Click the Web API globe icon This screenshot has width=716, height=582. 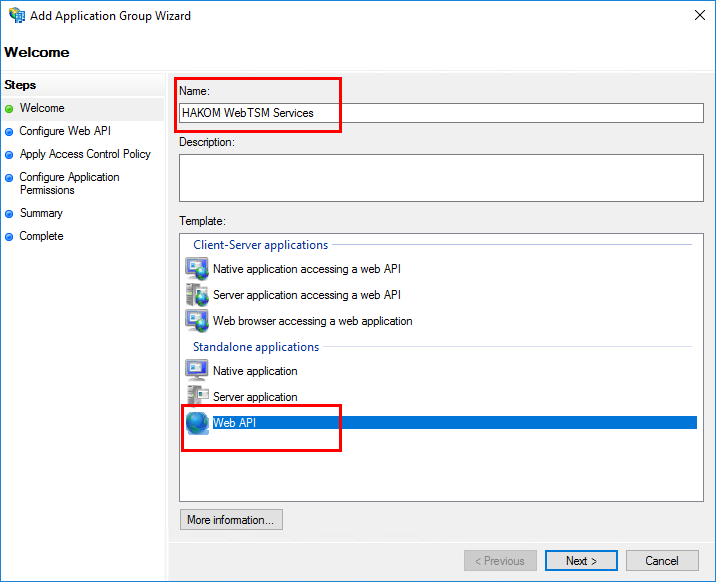point(197,423)
